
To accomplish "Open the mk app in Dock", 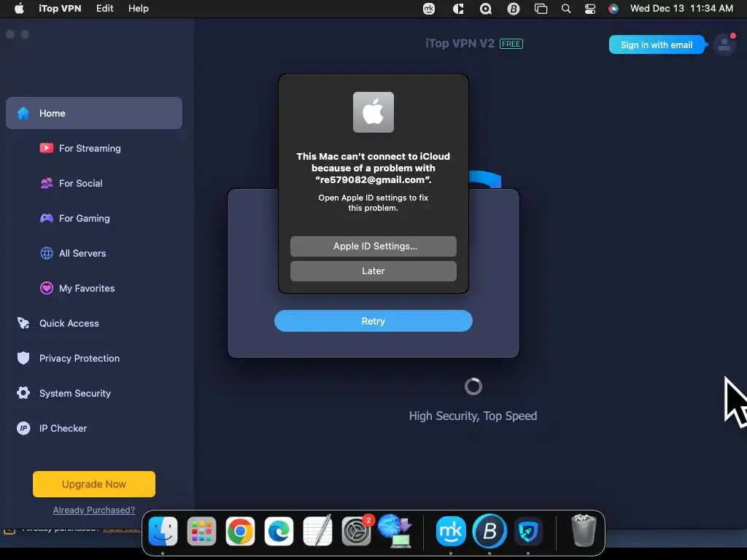I will click(451, 531).
